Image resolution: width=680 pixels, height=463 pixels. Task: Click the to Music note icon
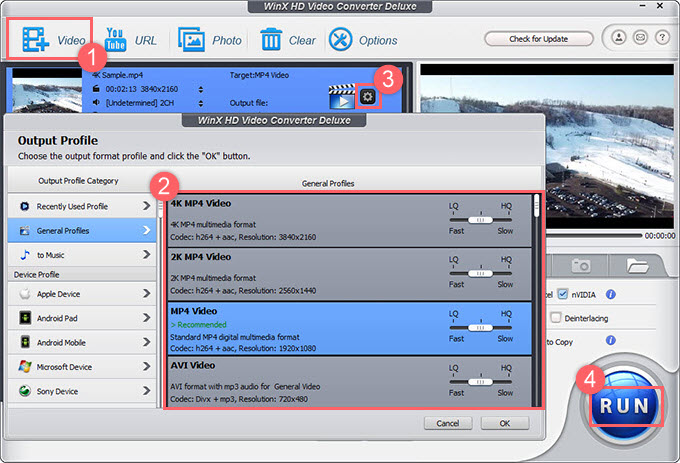point(25,254)
